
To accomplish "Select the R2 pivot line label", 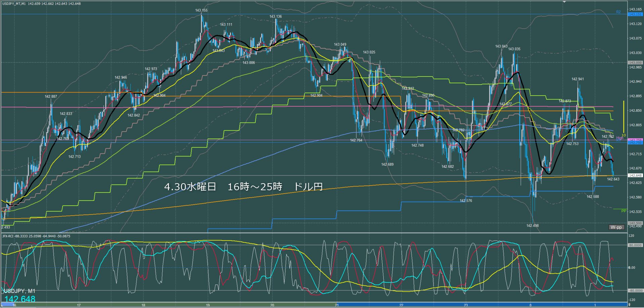I will point(618,12).
